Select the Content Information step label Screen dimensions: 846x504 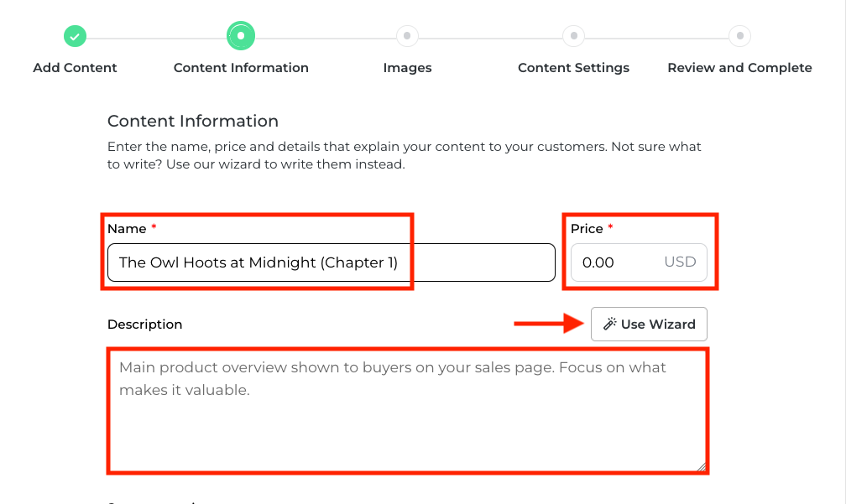coord(241,68)
